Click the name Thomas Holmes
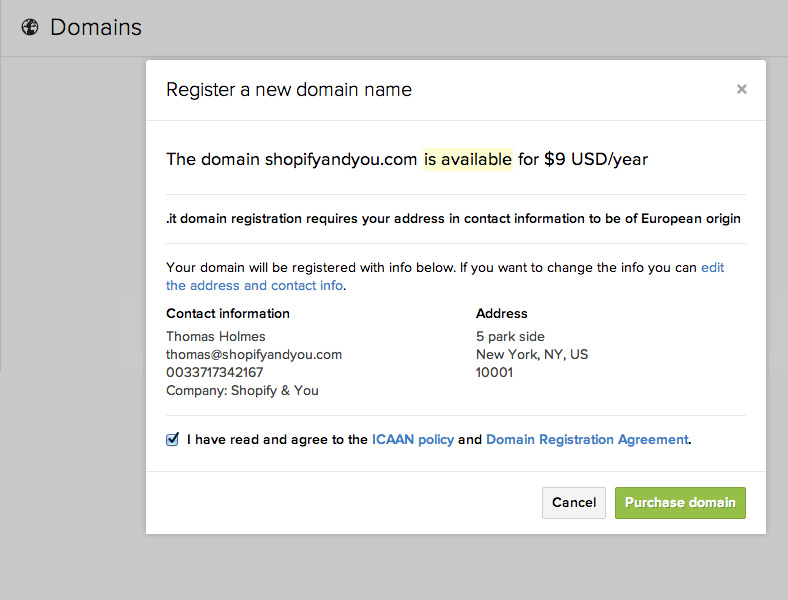 (x=216, y=336)
